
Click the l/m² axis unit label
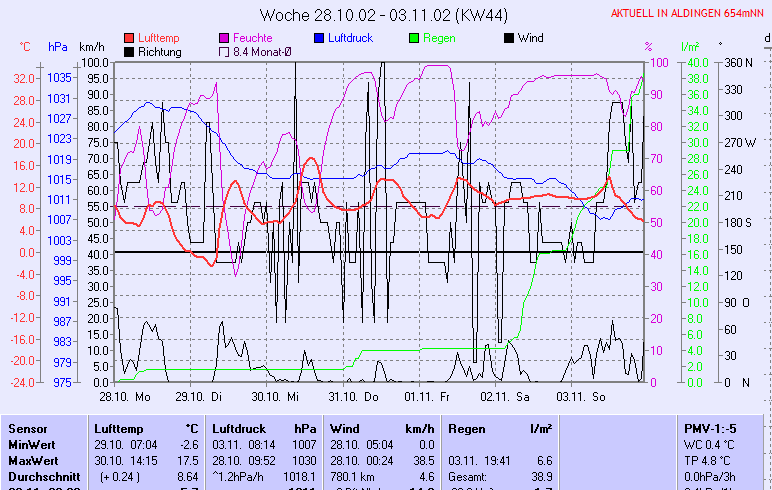(689, 47)
